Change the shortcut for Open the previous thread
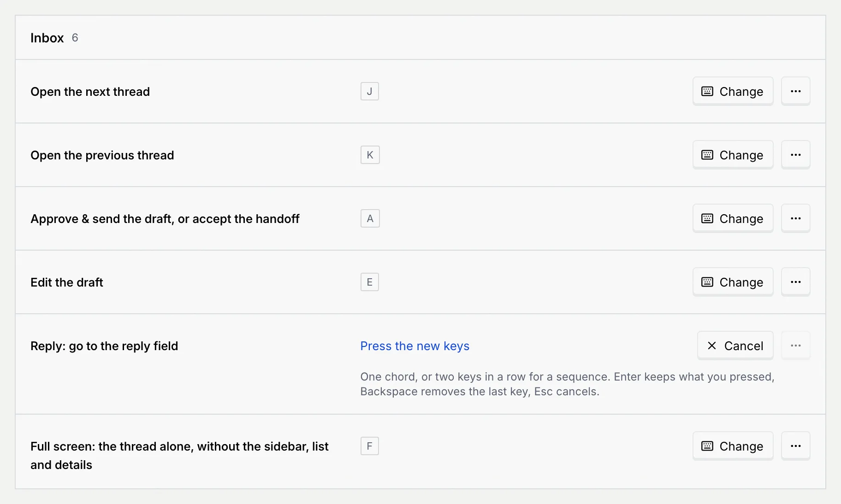Screen dimensions: 841x504 733,155
